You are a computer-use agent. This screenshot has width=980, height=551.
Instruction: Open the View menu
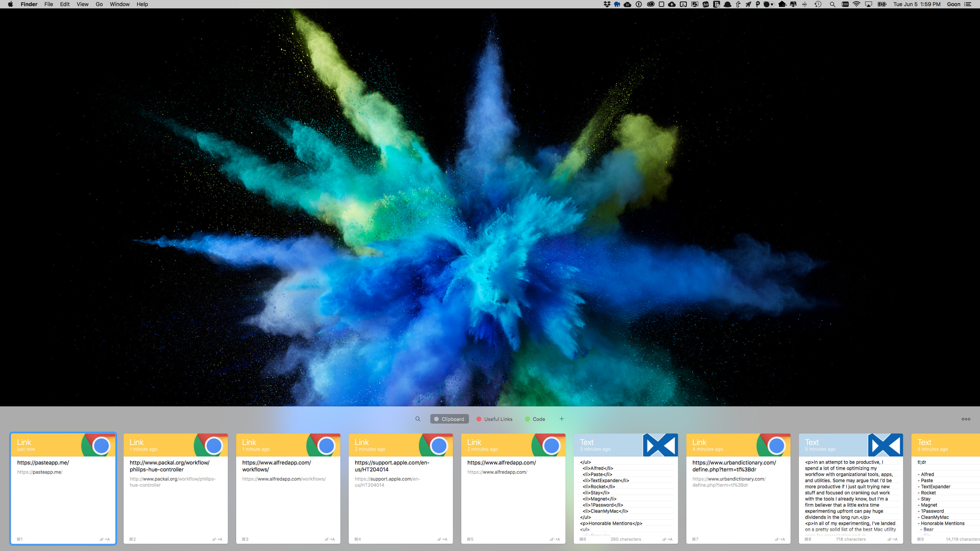[x=82, y=4]
